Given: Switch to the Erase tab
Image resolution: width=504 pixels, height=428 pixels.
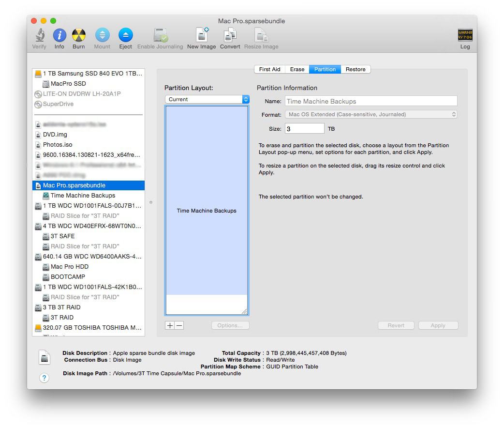Looking at the screenshot, I should click(297, 69).
